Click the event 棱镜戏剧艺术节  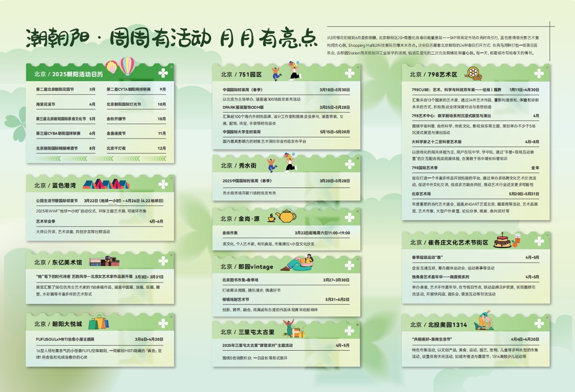[236, 300]
